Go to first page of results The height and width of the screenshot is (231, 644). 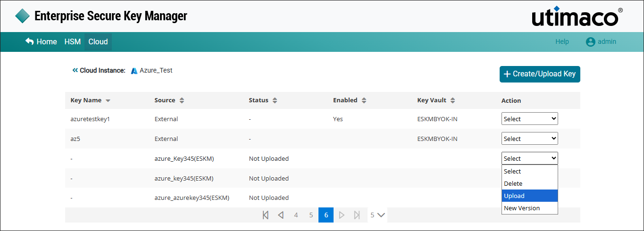[x=265, y=215]
